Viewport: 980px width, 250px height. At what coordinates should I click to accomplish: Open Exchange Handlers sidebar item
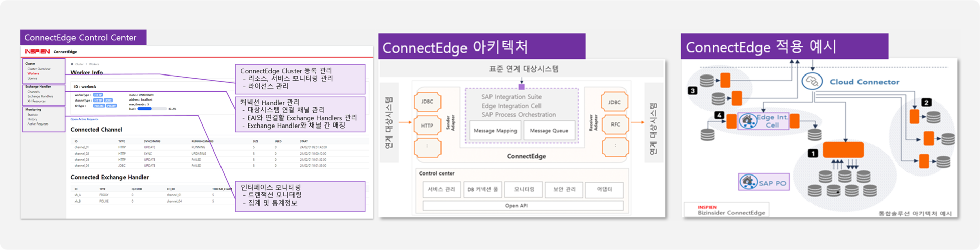coord(40,96)
